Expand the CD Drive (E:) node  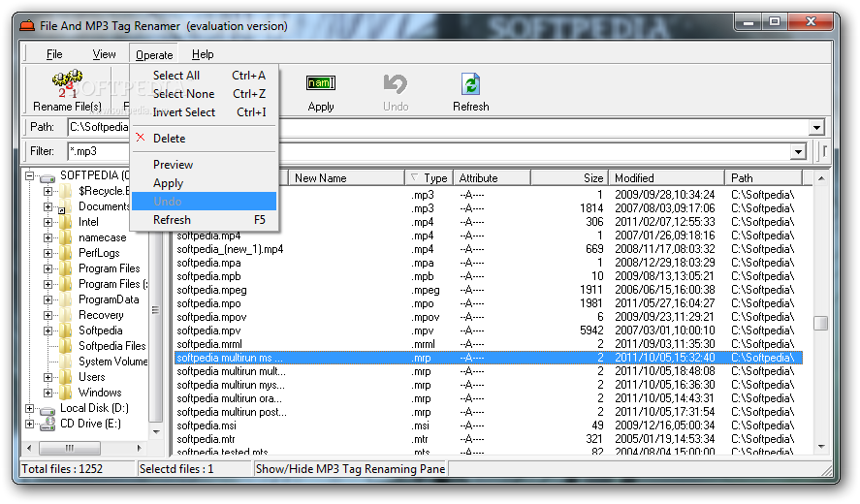click(30, 424)
